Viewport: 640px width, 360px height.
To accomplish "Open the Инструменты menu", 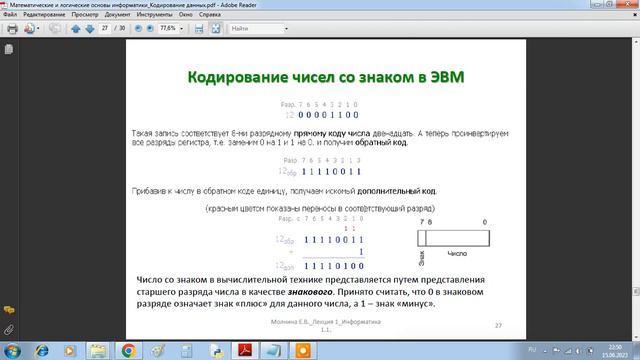I will (155, 14).
